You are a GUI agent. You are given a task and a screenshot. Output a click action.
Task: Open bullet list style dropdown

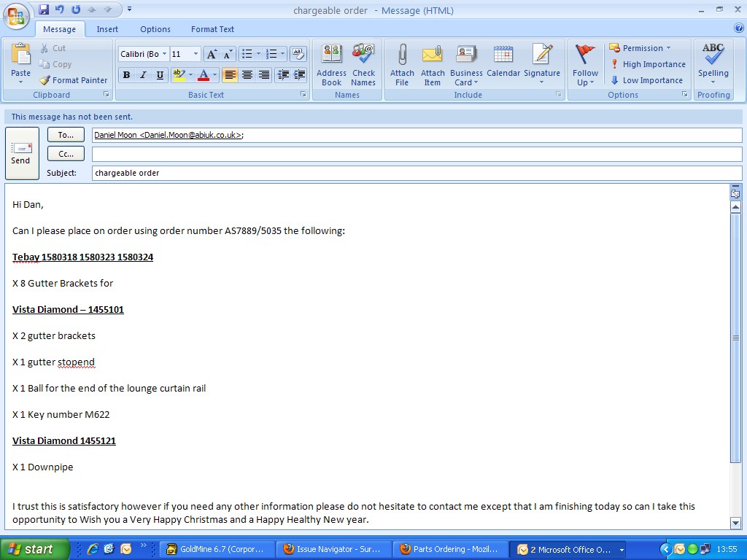(x=259, y=54)
